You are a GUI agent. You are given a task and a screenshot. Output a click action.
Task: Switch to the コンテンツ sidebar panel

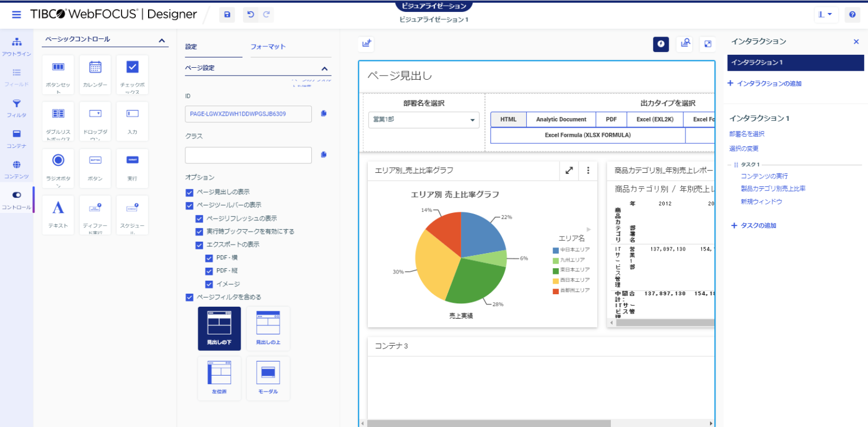click(15, 170)
